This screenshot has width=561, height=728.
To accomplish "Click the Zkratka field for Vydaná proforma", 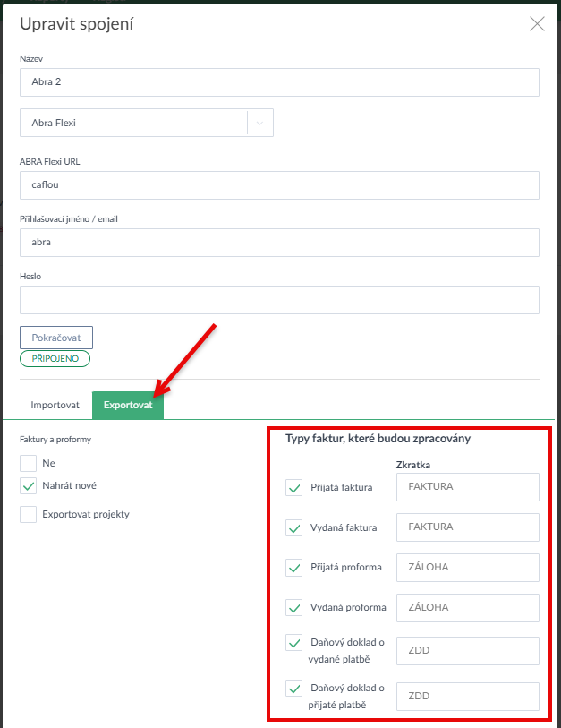I will (x=467, y=607).
